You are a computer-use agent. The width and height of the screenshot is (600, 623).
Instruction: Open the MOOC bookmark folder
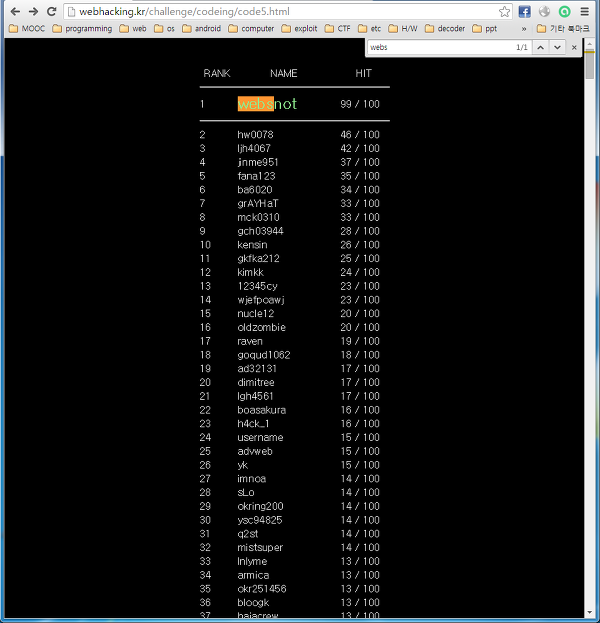click(27, 29)
